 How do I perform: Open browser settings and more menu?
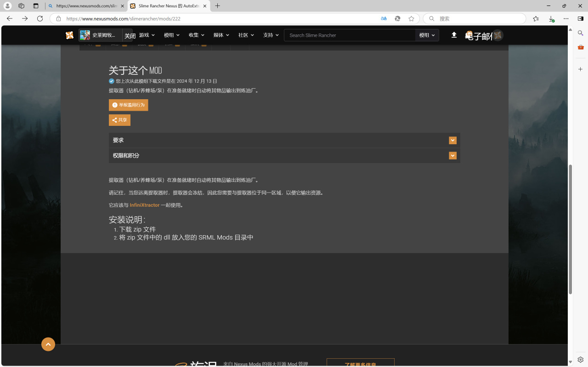(566, 19)
